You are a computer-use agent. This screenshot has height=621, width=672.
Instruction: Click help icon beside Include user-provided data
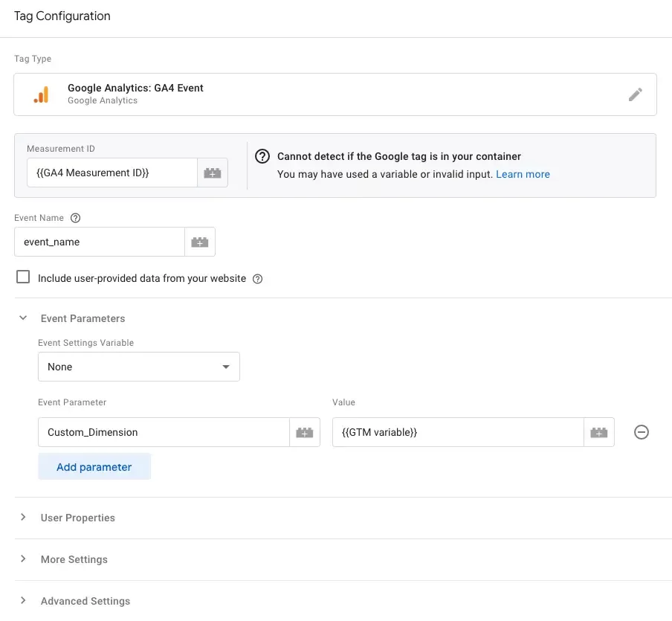[x=257, y=279]
